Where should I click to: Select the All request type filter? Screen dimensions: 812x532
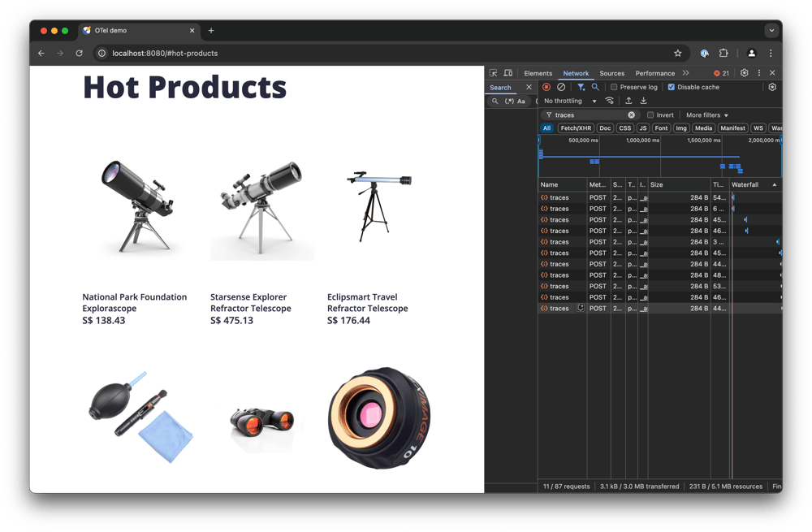pos(546,128)
